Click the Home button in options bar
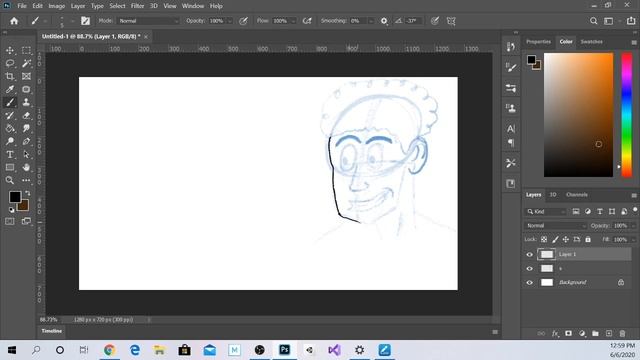Image resolution: width=640 pixels, height=360 pixels. coord(14,21)
